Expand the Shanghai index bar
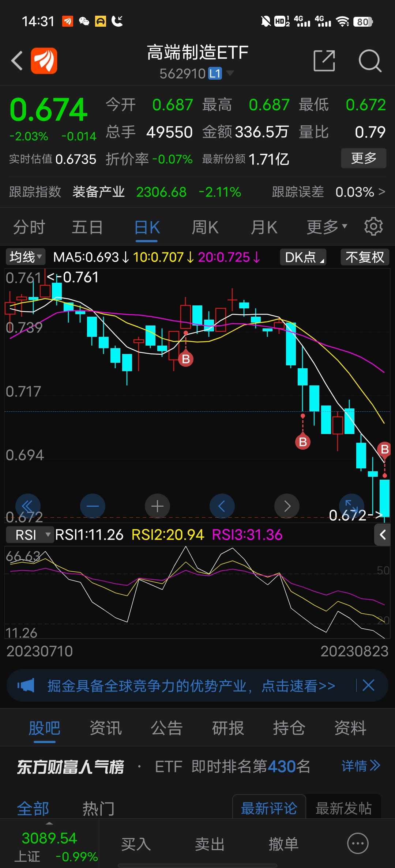Screen dimensions: 395x868 [x=49, y=823]
